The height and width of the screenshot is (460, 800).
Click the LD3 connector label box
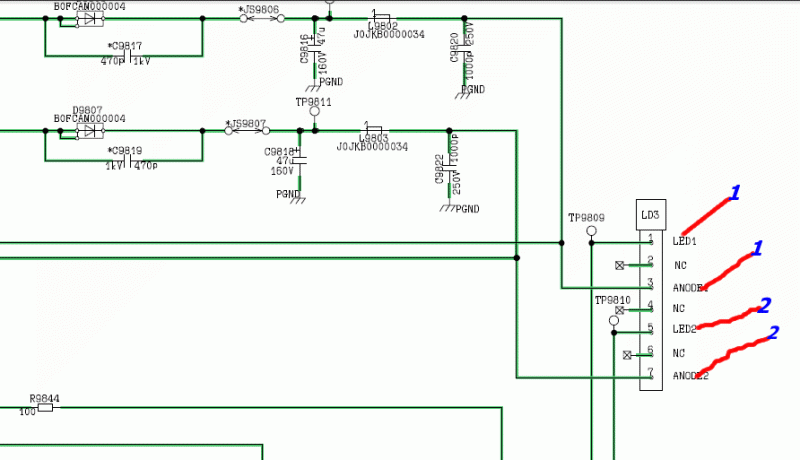pyautogui.click(x=651, y=215)
